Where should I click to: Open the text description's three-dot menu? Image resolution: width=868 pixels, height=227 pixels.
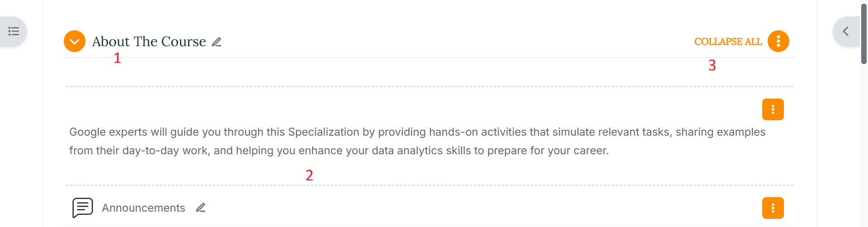773,109
